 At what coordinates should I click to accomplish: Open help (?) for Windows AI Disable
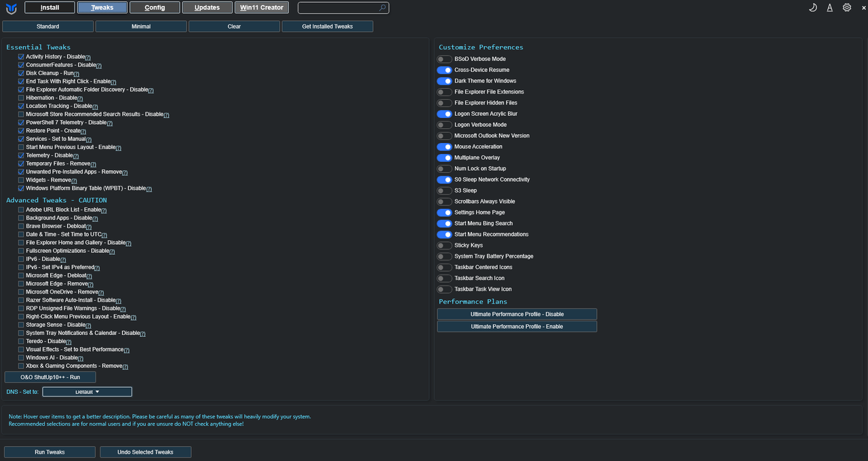pyautogui.click(x=81, y=358)
